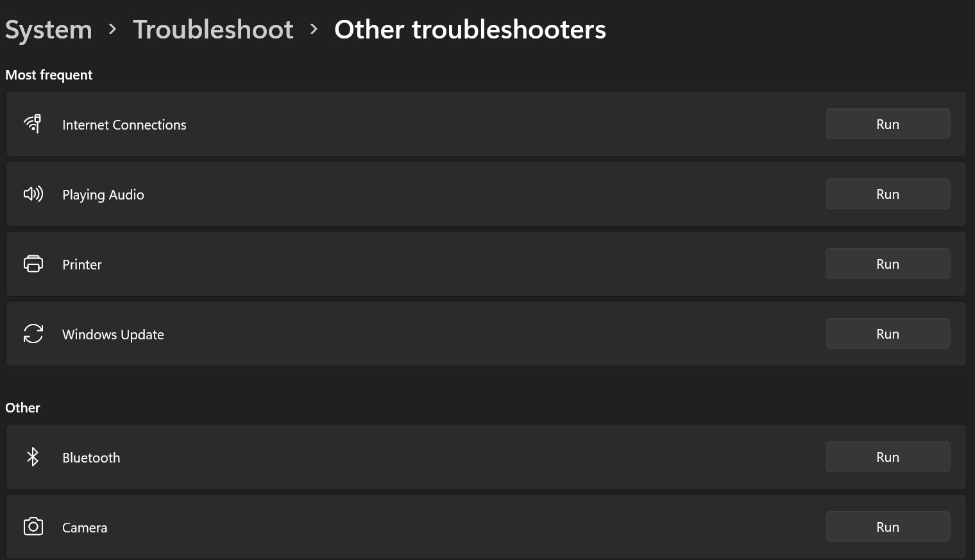Run the Bluetooth troubleshooter
The width and height of the screenshot is (975, 560).
[888, 457]
